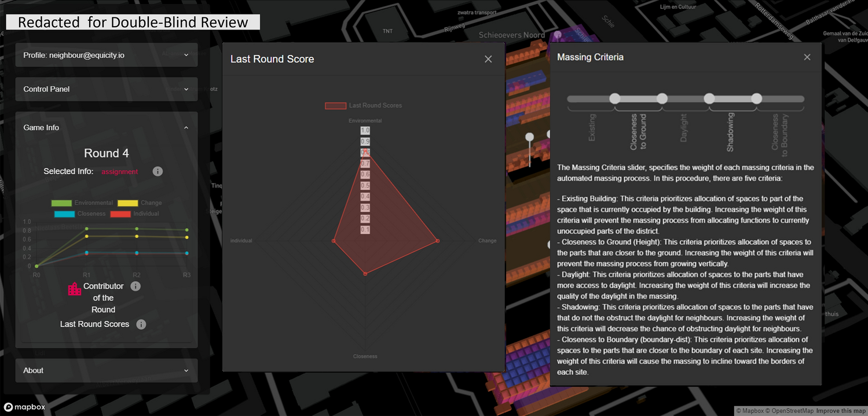
Task: Click the Mapbox logo
Action: tap(24, 406)
